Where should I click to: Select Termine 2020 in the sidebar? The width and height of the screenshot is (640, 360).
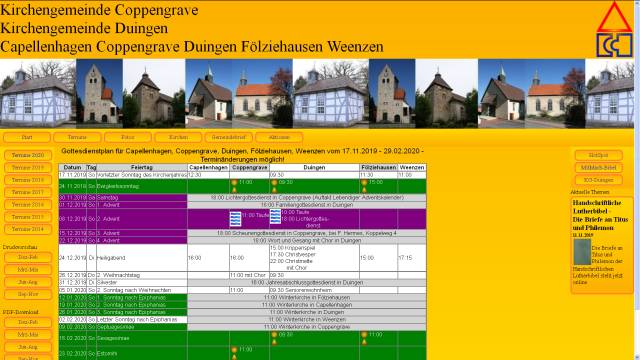pyautogui.click(x=28, y=155)
